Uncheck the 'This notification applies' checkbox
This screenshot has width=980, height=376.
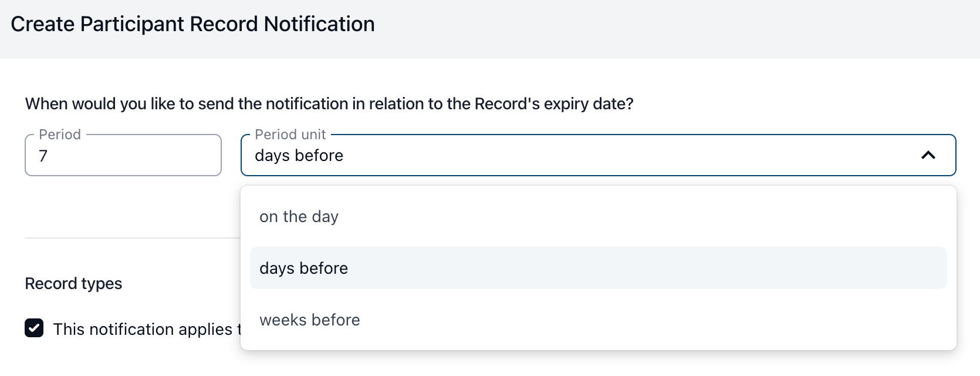(x=34, y=328)
